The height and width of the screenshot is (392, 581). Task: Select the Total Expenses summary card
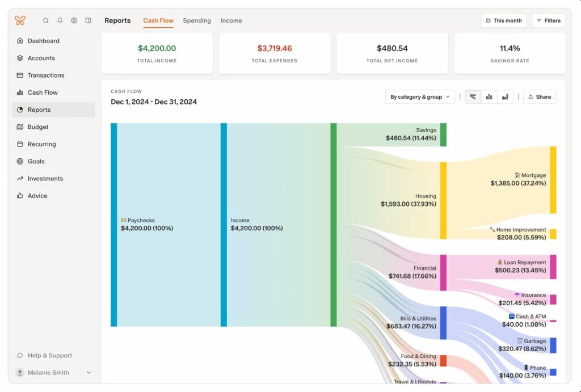click(275, 53)
